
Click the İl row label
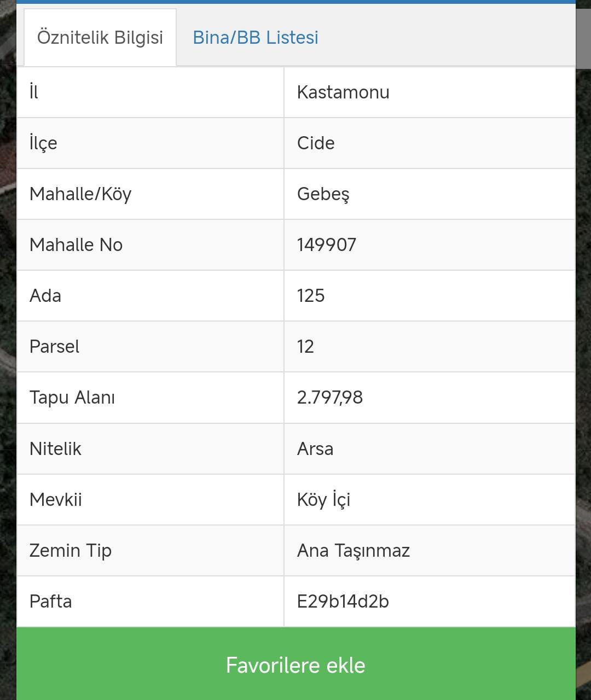tap(34, 92)
